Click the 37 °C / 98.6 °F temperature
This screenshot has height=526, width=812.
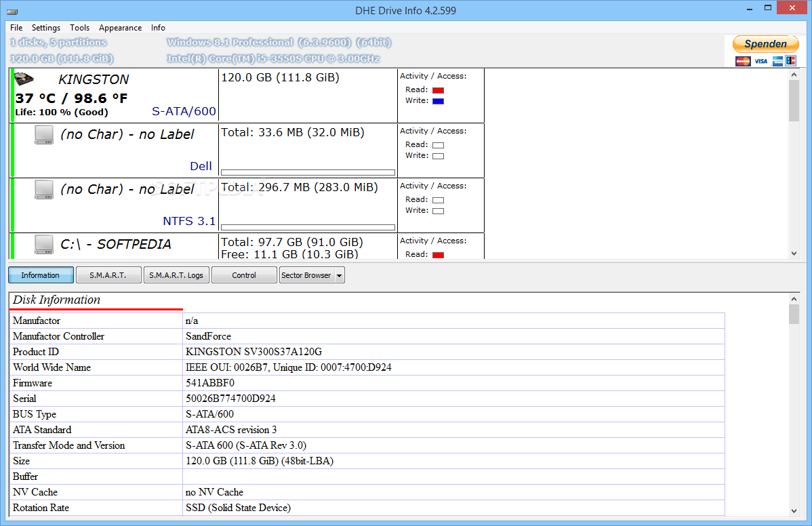click(71, 98)
